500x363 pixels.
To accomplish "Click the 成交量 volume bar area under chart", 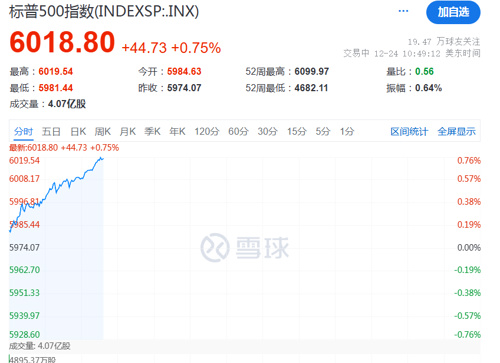I will coord(245,352).
